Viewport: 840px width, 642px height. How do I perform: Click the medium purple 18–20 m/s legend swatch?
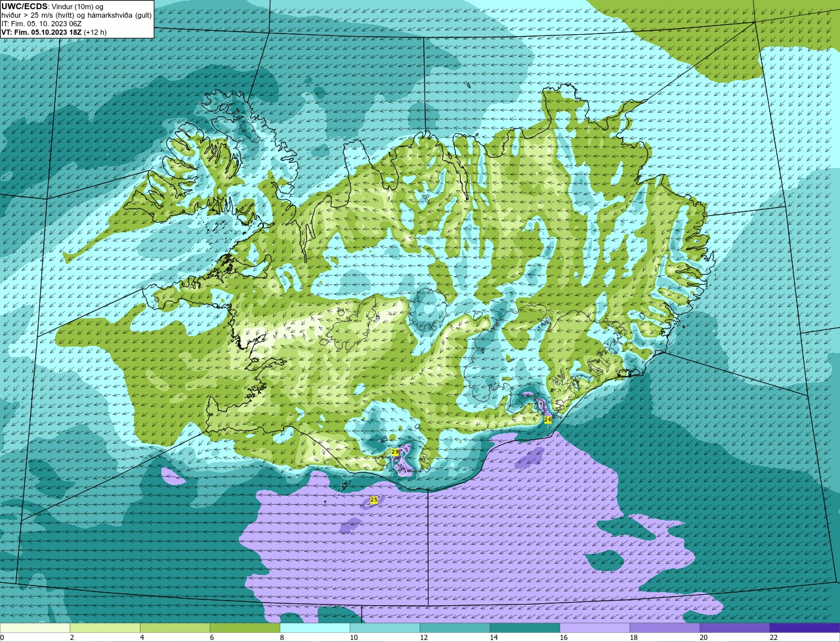665,628
